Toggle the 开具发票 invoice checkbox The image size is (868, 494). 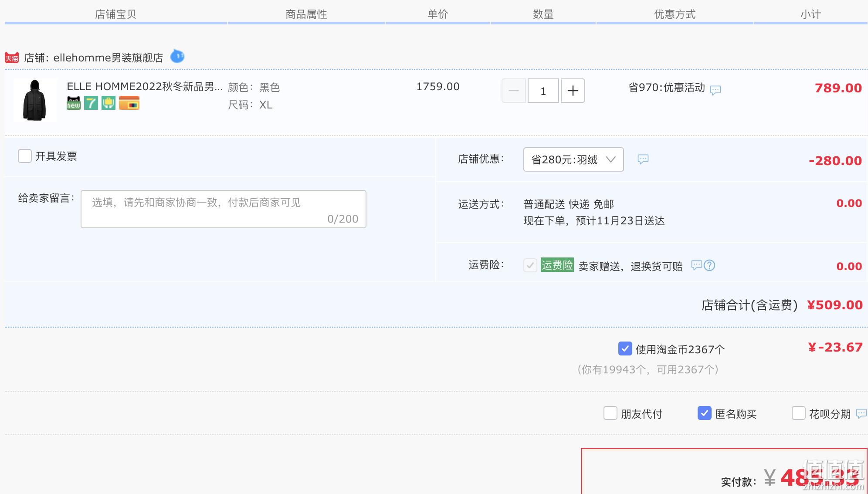click(25, 156)
